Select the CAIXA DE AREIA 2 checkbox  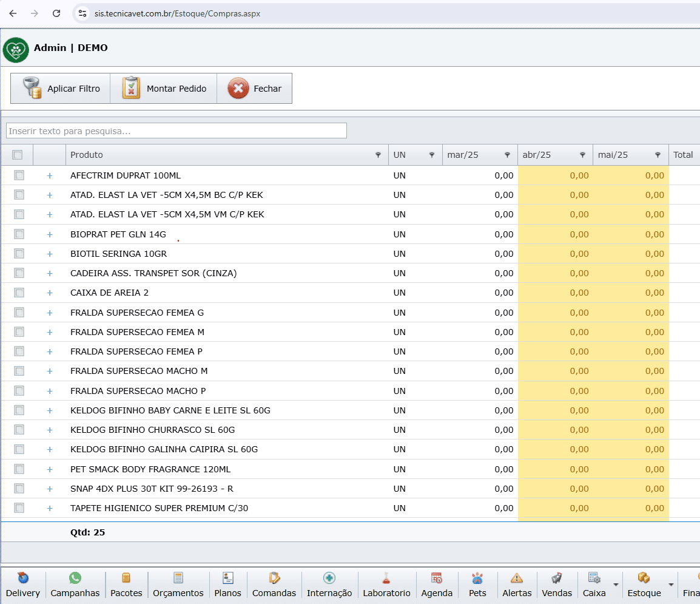tap(19, 293)
